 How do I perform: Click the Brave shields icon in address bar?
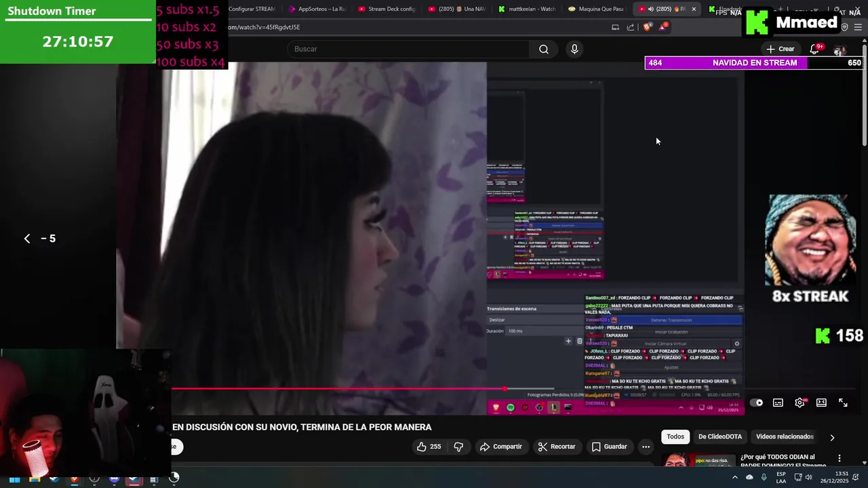(x=647, y=27)
